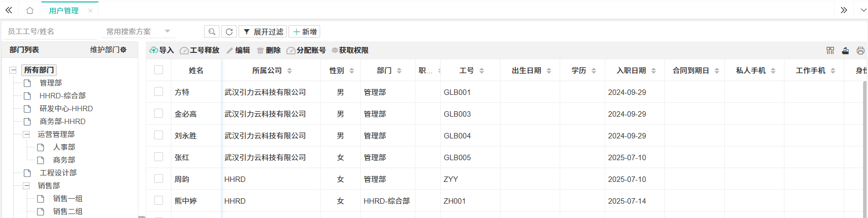The width and height of the screenshot is (868, 218).
Task: Tick the select-all header checkbox
Action: click(x=159, y=70)
